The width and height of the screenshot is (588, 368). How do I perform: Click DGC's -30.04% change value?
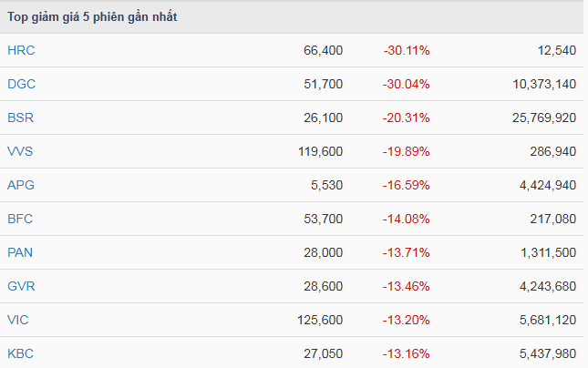point(406,84)
